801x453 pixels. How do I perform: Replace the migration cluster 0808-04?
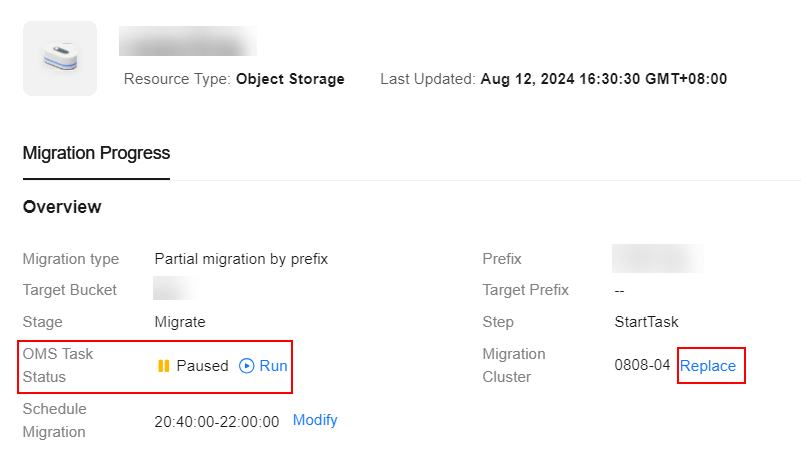click(x=708, y=366)
